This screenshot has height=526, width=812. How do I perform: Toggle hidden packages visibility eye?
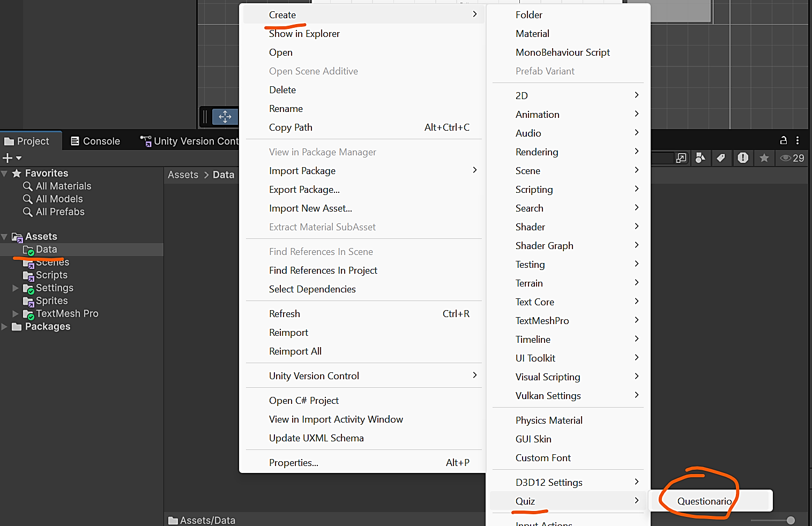[791, 158]
